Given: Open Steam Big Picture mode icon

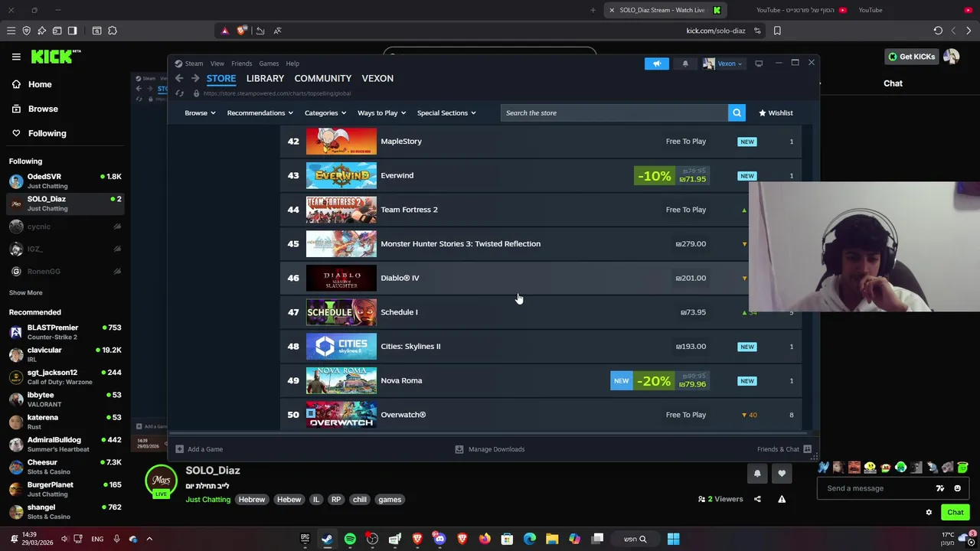Looking at the screenshot, I should coord(759,64).
